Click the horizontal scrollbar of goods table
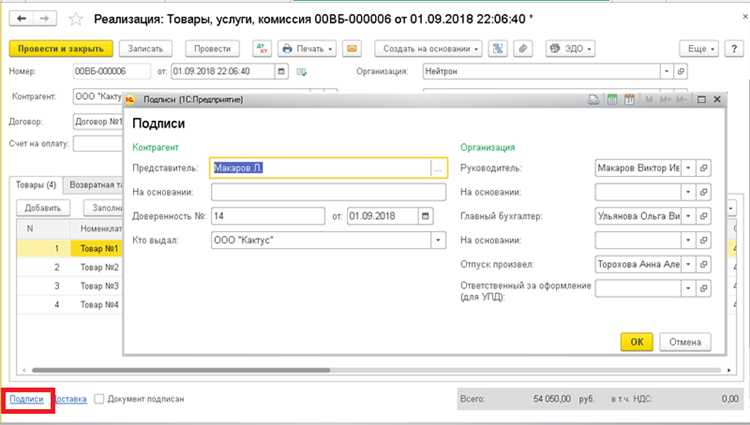The width and height of the screenshot is (750, 425). 181,370
